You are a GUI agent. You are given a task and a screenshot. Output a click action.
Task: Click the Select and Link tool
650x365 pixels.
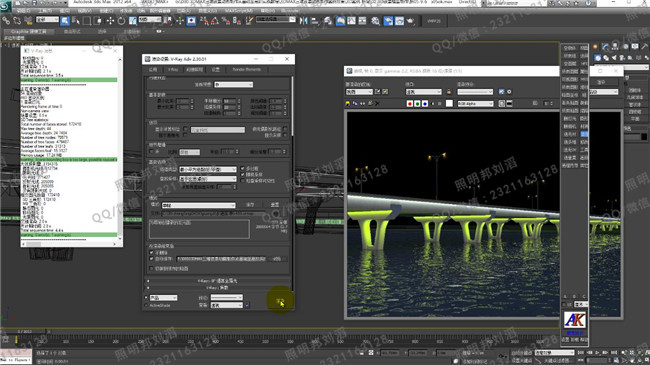pyautogui.click(x=6, y=20)
